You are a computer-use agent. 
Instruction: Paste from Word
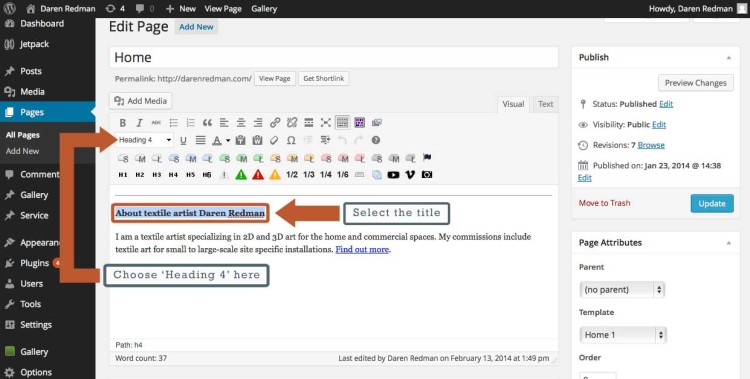click(x=257, y=140)
